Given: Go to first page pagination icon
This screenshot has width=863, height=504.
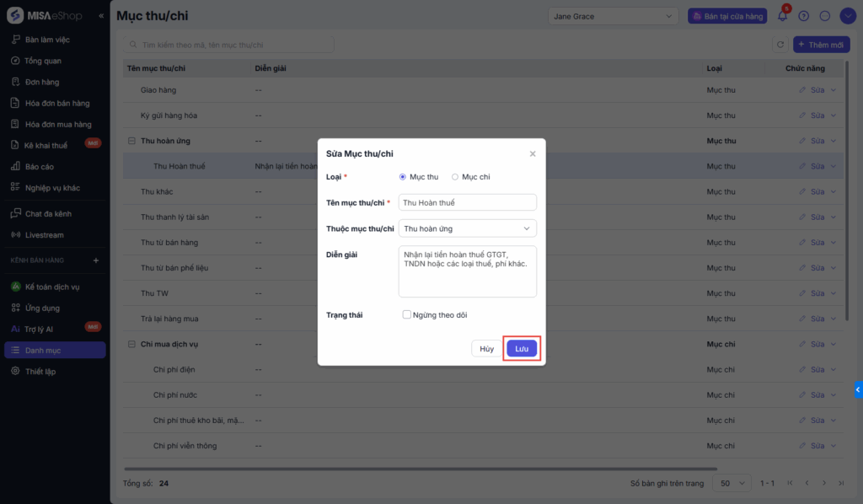Looking at the screenshot, I should click(790, 483).
